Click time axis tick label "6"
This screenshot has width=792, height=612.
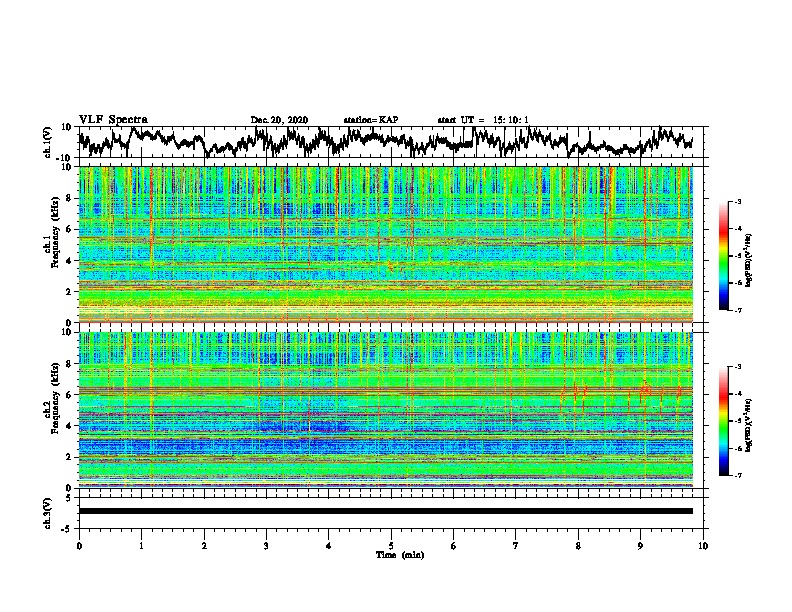(x=454, y=546)
